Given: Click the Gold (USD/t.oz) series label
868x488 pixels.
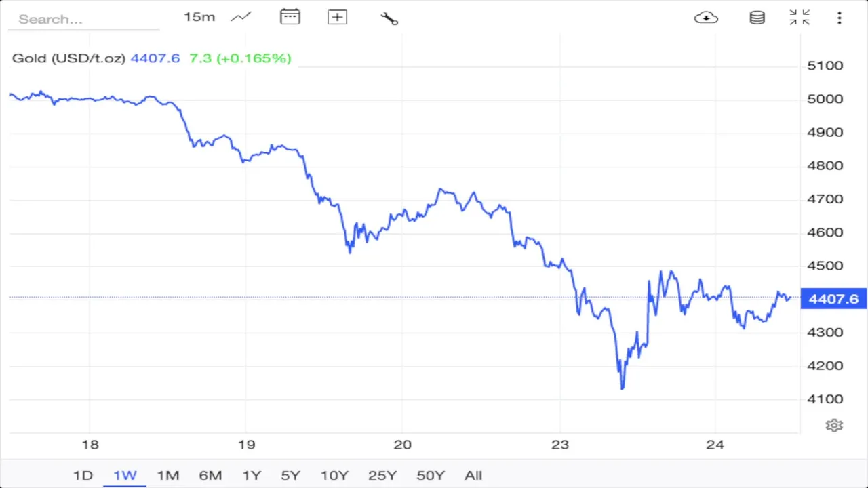Looking at the screenshot, I should click(68, 58).
